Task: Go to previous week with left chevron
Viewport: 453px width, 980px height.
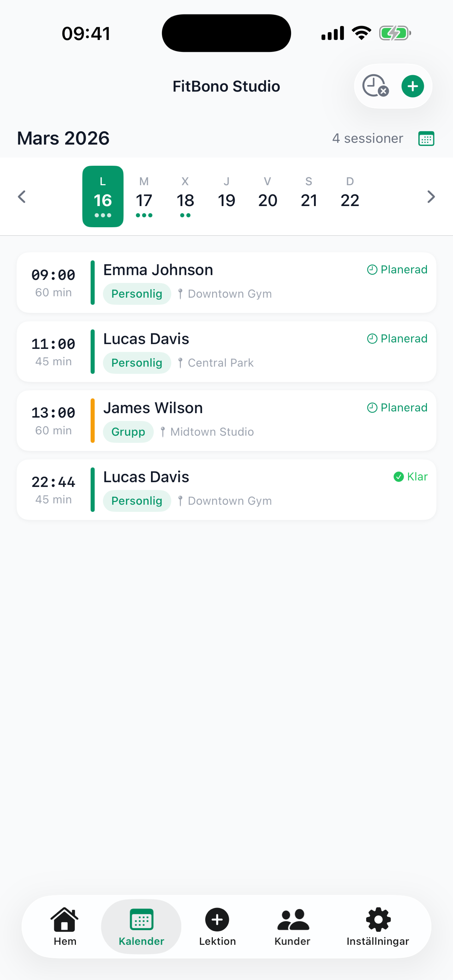Action: [22, 197]
